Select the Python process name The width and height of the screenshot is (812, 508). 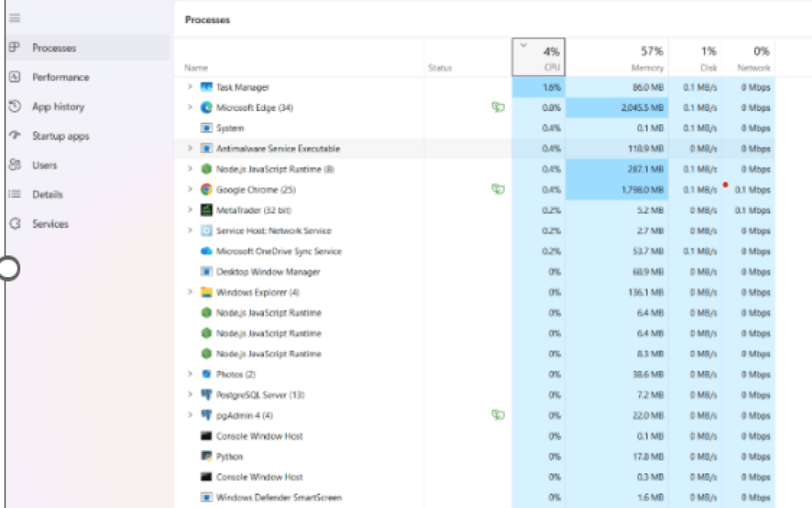coord(229,457)
